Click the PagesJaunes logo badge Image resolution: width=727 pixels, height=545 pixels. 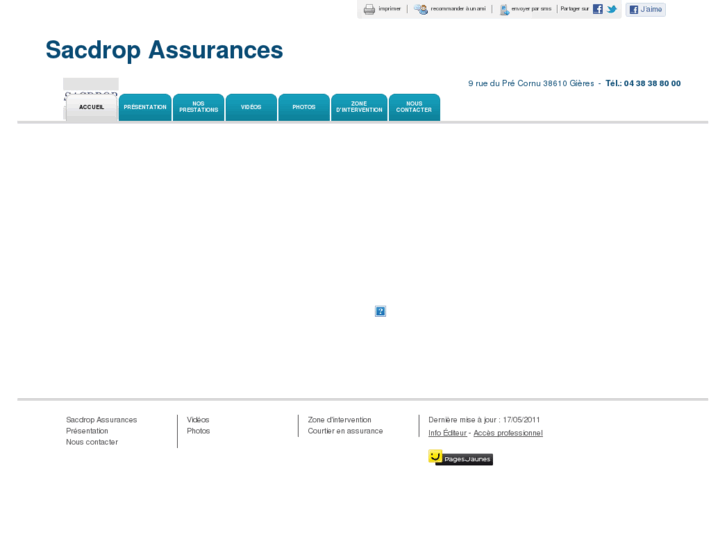(x=460, y=458)
